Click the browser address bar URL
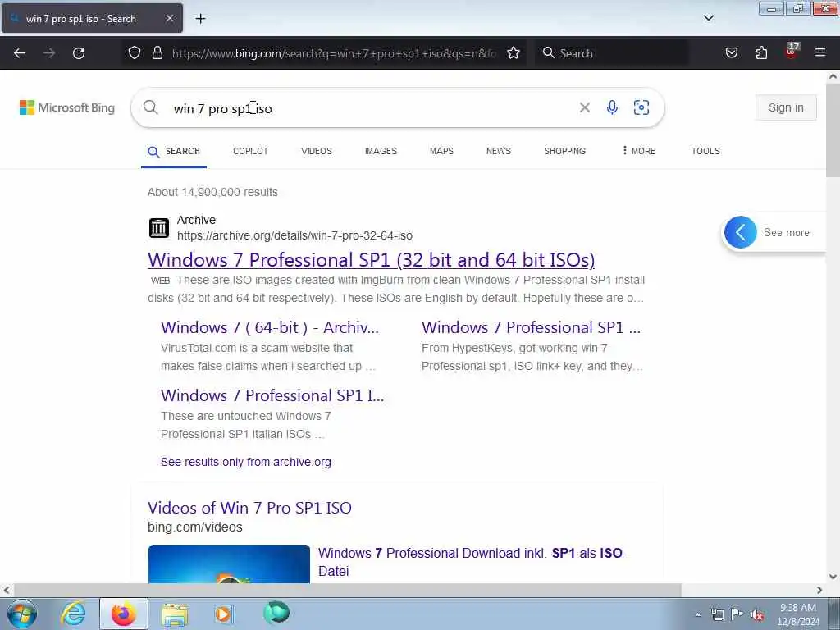The image size is (840, 630). point(334,53)
